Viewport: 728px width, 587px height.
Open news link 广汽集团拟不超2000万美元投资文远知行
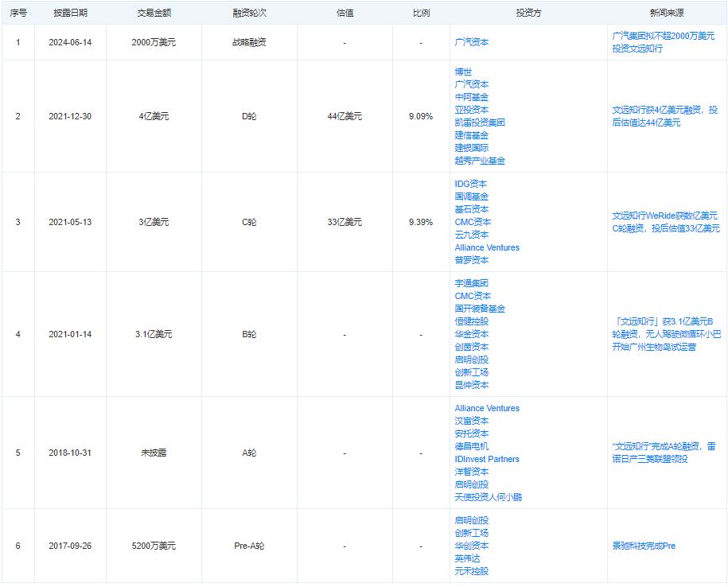(x=663, y=42)
